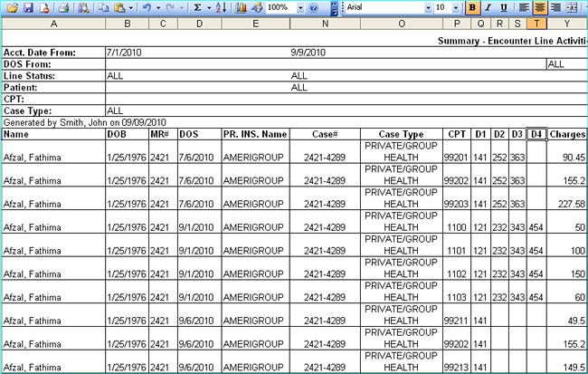Screen dimensions: 588x374
Task: Select the D4 header cell
Action: [536, 134]
